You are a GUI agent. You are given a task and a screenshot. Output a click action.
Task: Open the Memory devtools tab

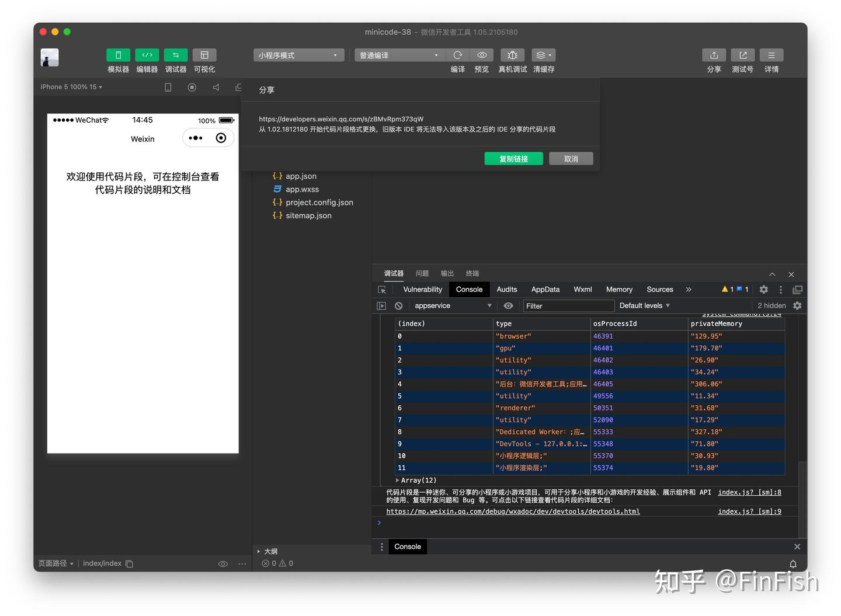(619, 290)
